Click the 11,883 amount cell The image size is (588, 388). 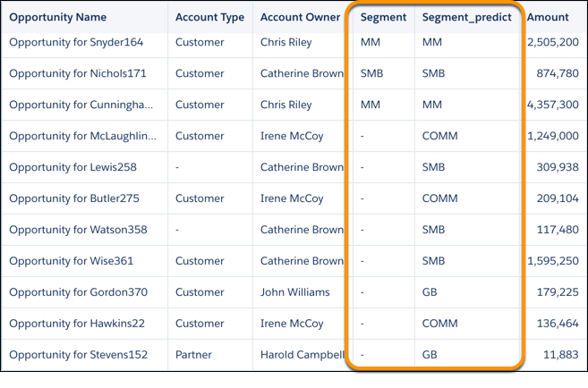point(561,355)
